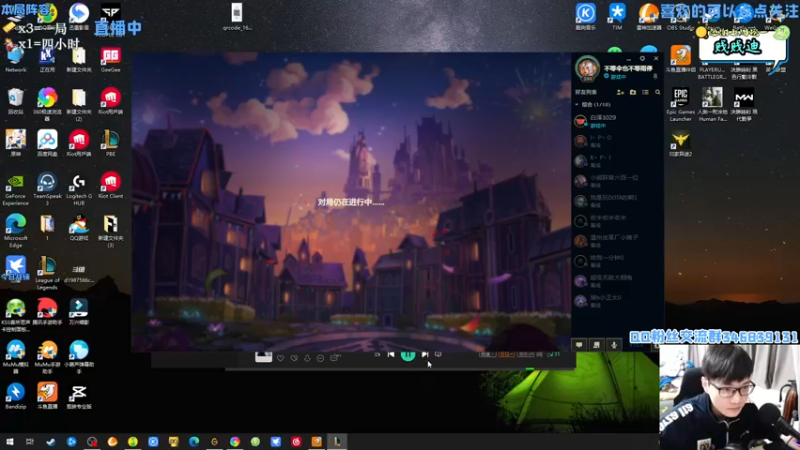This screenshot has height=450, width=800.
Task: Launch MuMu emulator desktop shortcut
Action: point(15,357)
